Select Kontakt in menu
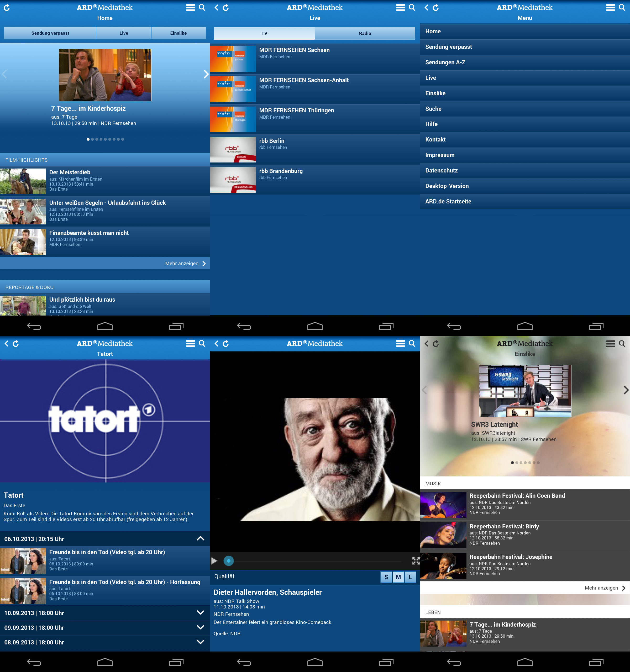The width and height of the screenshot is (630, 672). click(525, 139)
